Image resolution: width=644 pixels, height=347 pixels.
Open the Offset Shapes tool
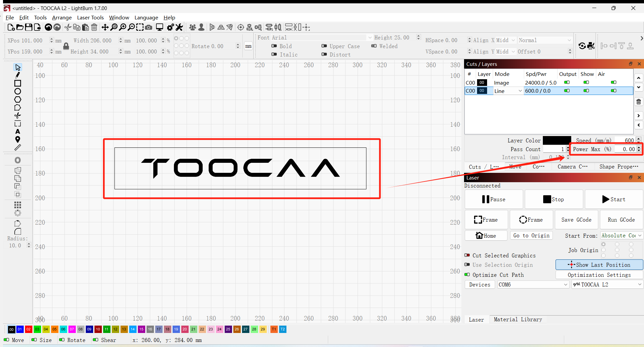[x=18, y=160]
